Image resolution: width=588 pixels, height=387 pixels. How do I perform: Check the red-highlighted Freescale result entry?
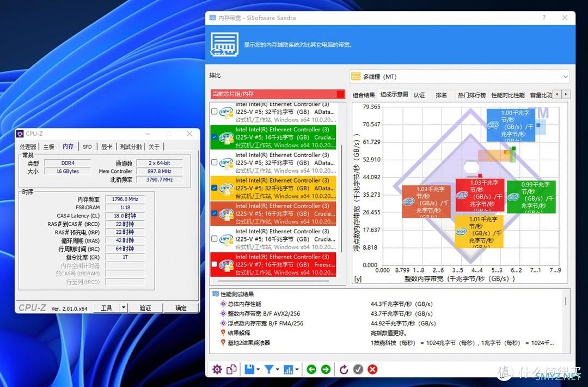(x=215, y=265)
